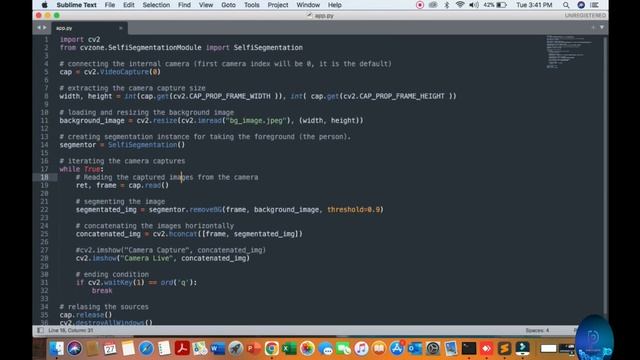The width and height of the screenshot is (640, 360).
Task: Launch PowerPoint from the Dock
Action: (253, 348)
